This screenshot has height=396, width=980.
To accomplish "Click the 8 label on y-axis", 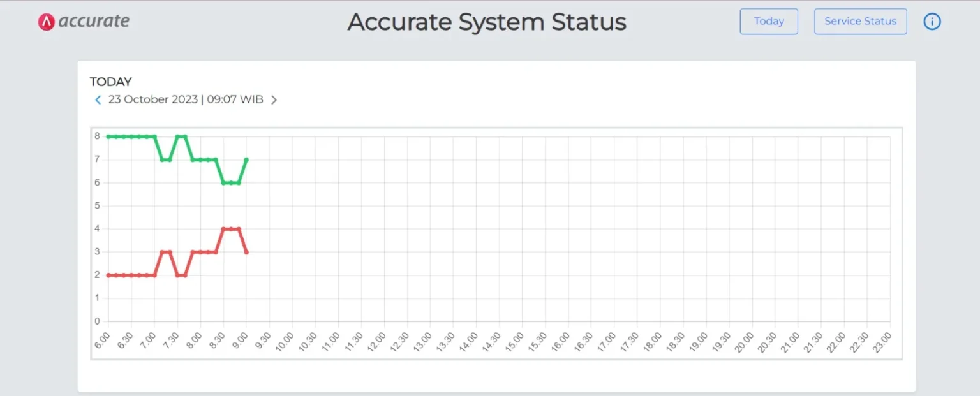I will coord(97,136).
